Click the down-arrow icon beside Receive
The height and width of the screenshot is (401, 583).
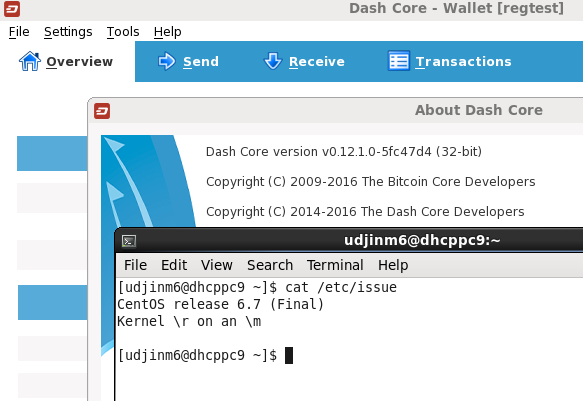click(273, 61)
